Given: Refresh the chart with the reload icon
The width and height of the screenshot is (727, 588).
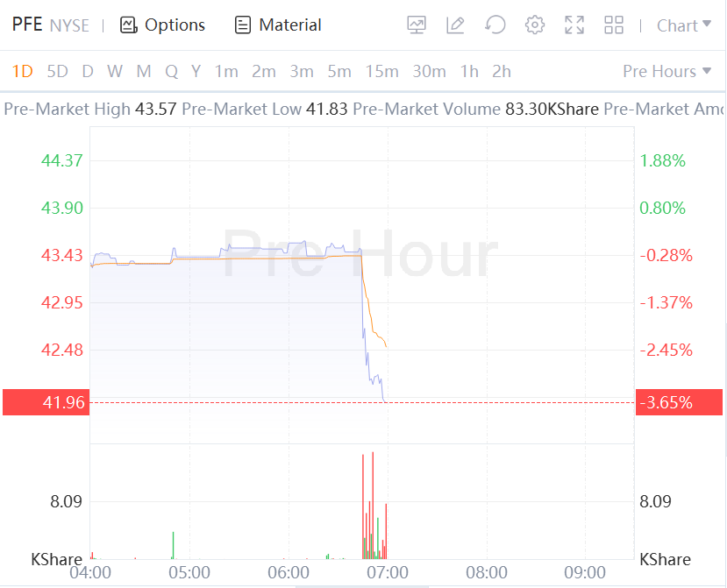Looking at the screenshot, I should [x=495, y=25].
